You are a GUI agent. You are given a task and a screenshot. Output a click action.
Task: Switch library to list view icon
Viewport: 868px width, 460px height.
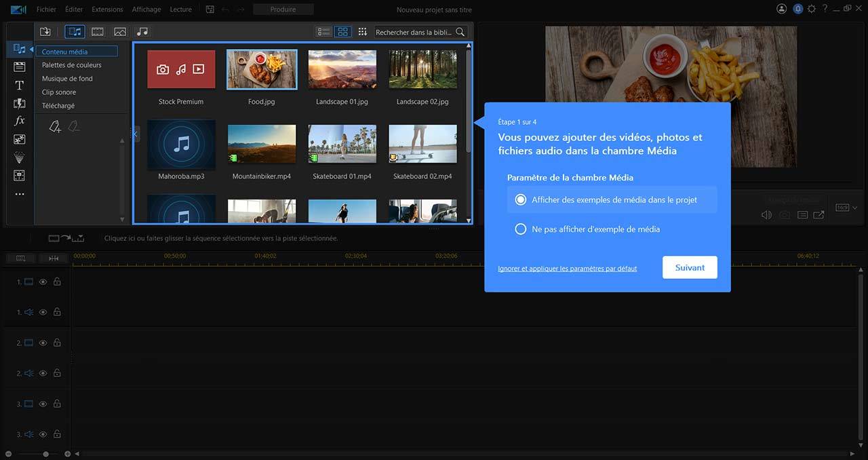click(x=323, y=32)
